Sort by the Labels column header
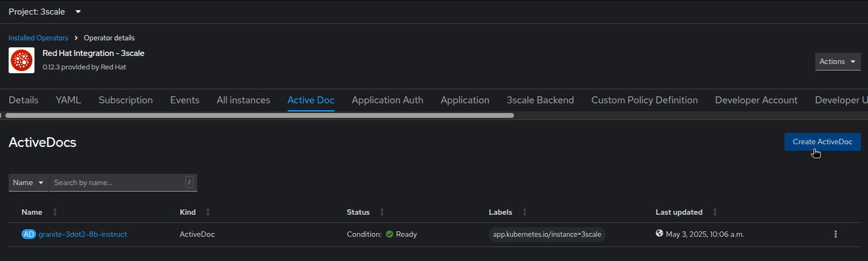Viewport: 868px width, 261px height. [x=501, y=213]
